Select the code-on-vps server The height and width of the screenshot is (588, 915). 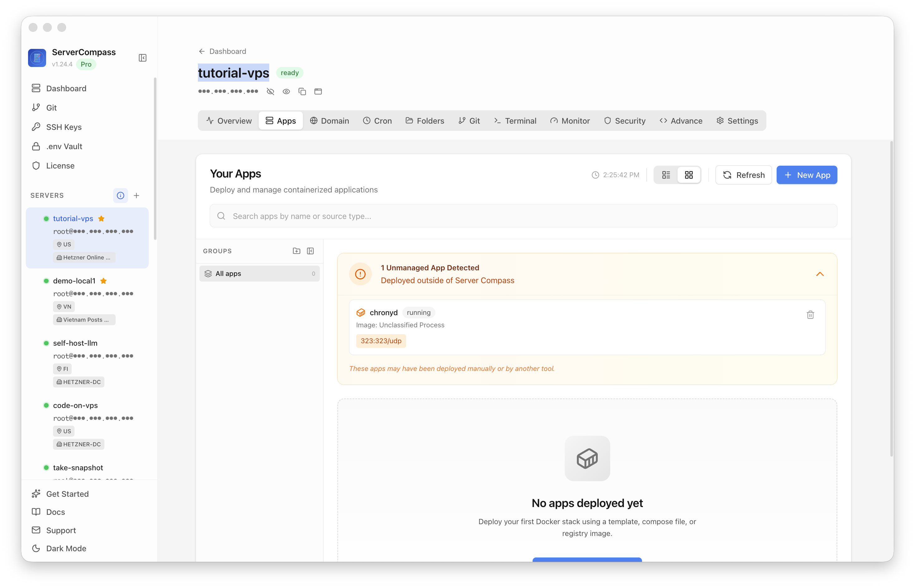[87, 424]
